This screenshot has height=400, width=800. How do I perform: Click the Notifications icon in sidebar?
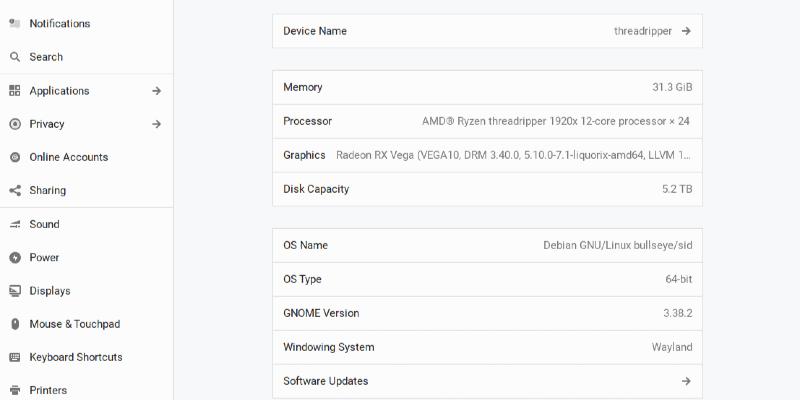(x=15, y=23)
